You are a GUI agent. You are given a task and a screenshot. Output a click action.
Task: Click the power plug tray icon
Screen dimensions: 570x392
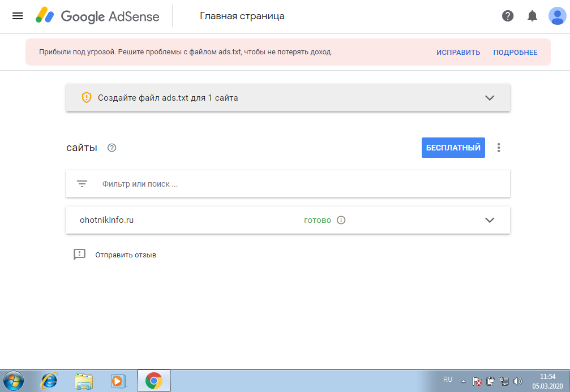pyautogui.click(x=490, y=381)
